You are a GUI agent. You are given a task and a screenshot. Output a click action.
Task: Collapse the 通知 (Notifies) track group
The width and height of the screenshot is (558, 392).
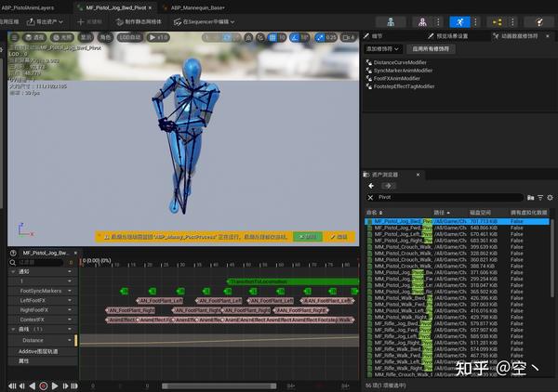[x=13, y=271]
